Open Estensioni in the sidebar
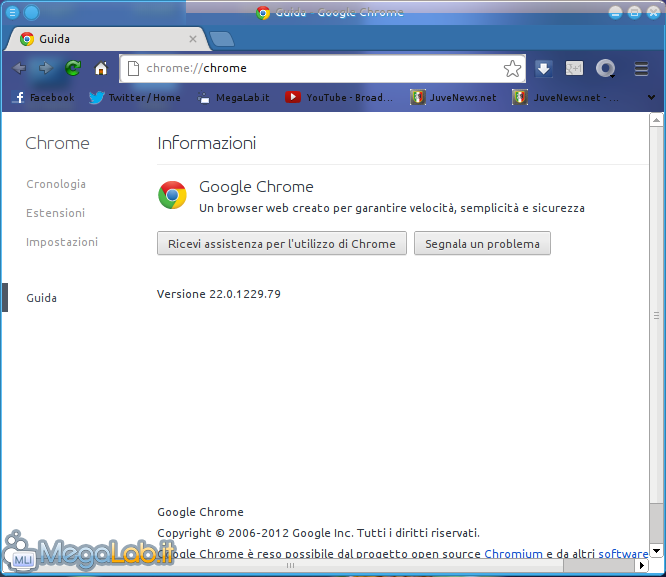This screenshot has width=666, height=577. 56,213
